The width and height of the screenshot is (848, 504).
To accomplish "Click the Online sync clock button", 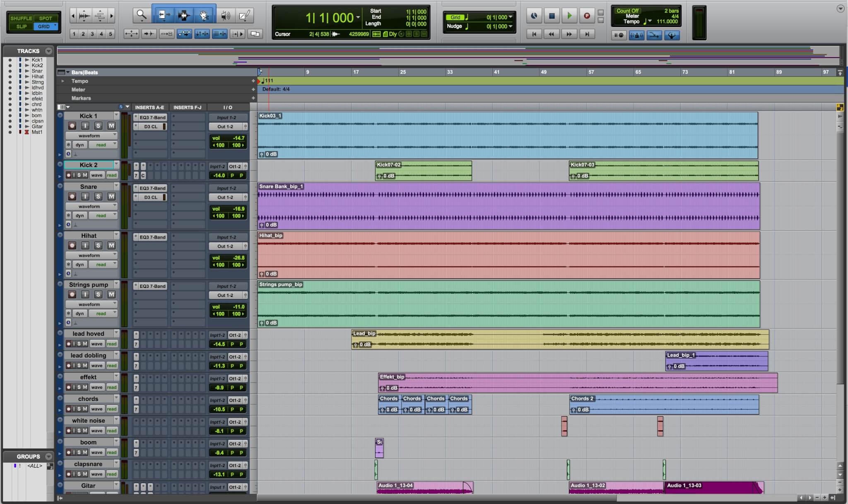I will tap(534, 16).
